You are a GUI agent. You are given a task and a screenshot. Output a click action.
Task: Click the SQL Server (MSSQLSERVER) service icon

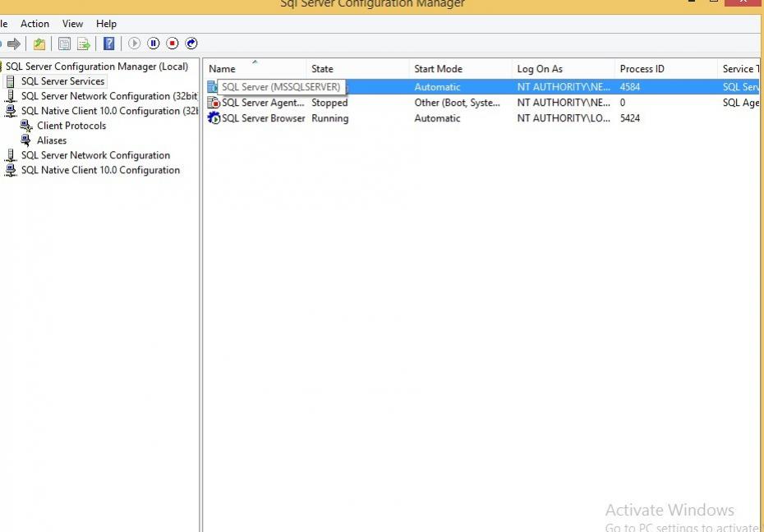(x=212, y=87)
